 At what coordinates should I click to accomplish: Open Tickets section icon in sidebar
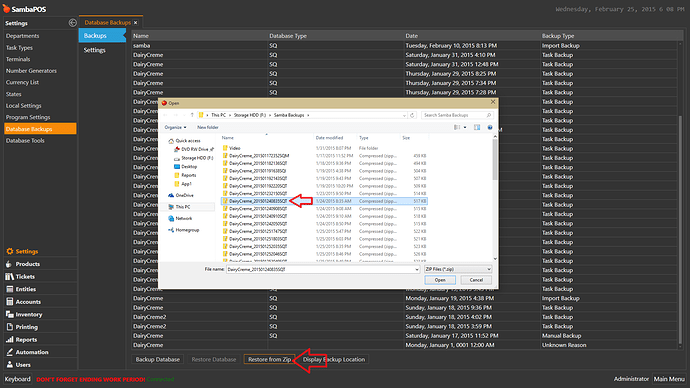pyautogui.click(x=9, y=277)
